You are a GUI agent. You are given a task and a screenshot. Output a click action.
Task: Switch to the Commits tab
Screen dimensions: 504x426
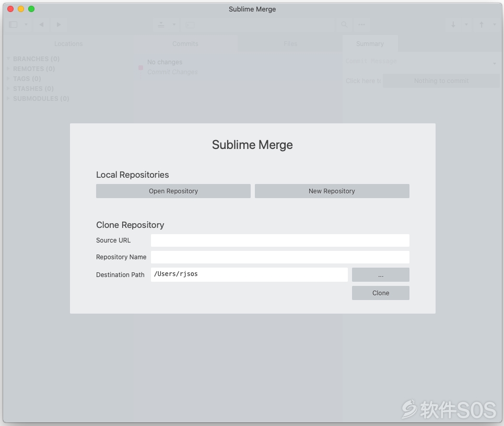pyautogui.click(x=185, y=44)
